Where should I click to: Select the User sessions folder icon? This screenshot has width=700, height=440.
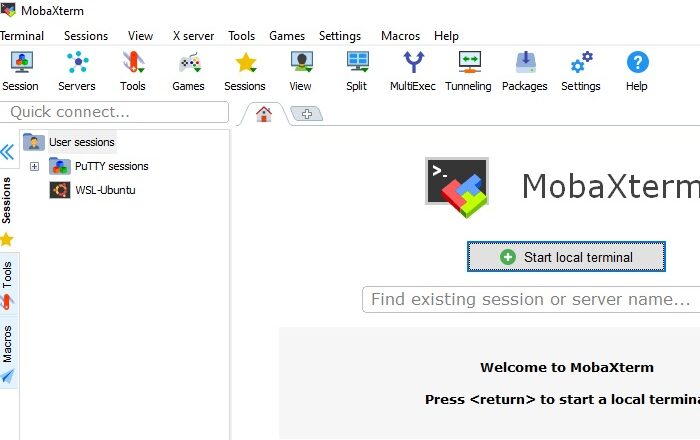point(34,142)
